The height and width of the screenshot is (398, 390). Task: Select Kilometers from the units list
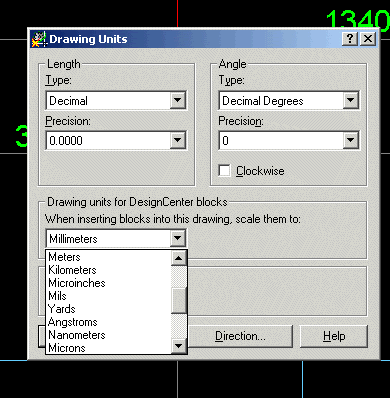click(108, 270)
